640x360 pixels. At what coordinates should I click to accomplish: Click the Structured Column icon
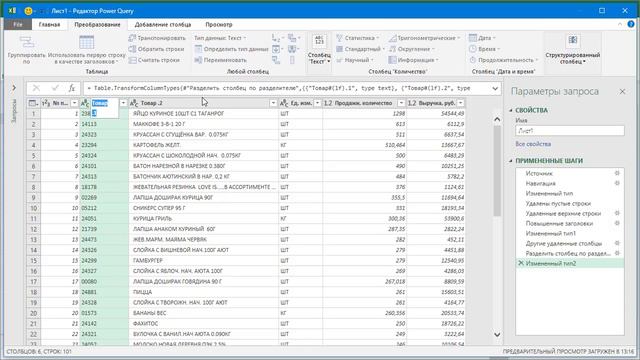573,40
